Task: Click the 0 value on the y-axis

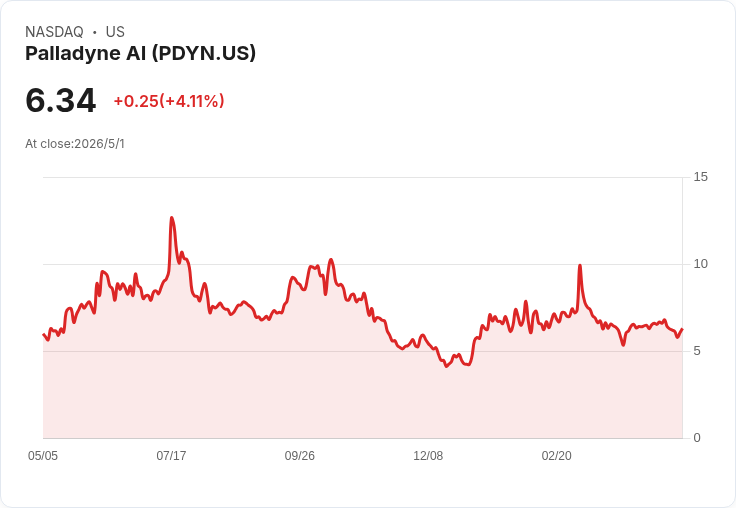Action: tap(697, 438)
